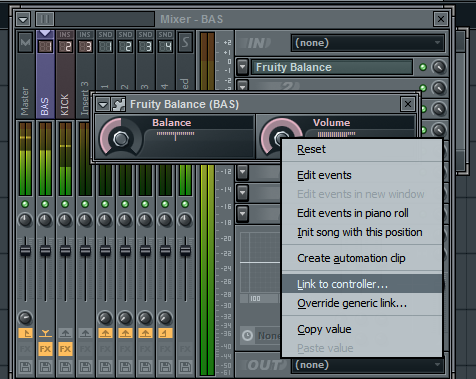Click the disk icon on the Selected track

coord(185,367)
